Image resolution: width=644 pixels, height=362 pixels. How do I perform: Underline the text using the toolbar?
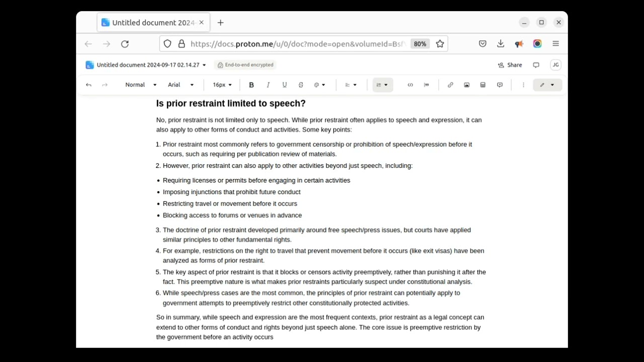[x=284, y=85]
